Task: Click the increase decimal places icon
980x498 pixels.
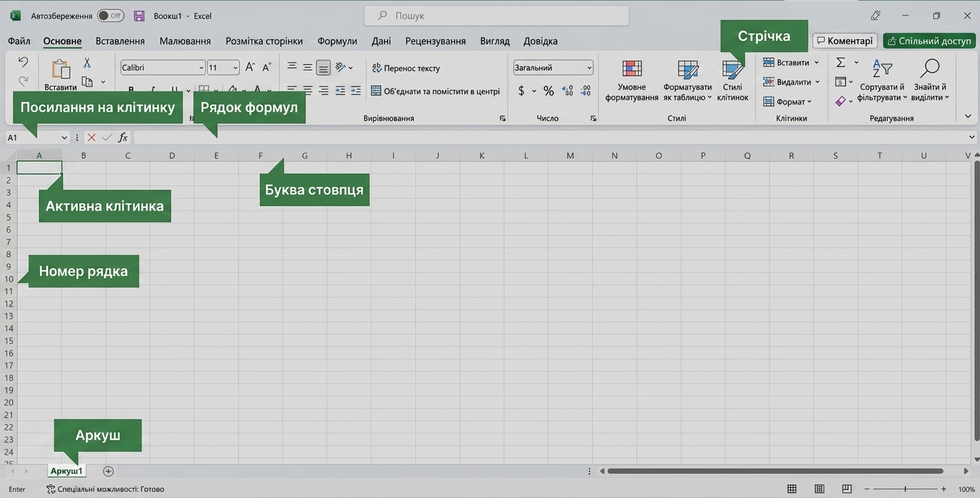Action: coord(568,91)
